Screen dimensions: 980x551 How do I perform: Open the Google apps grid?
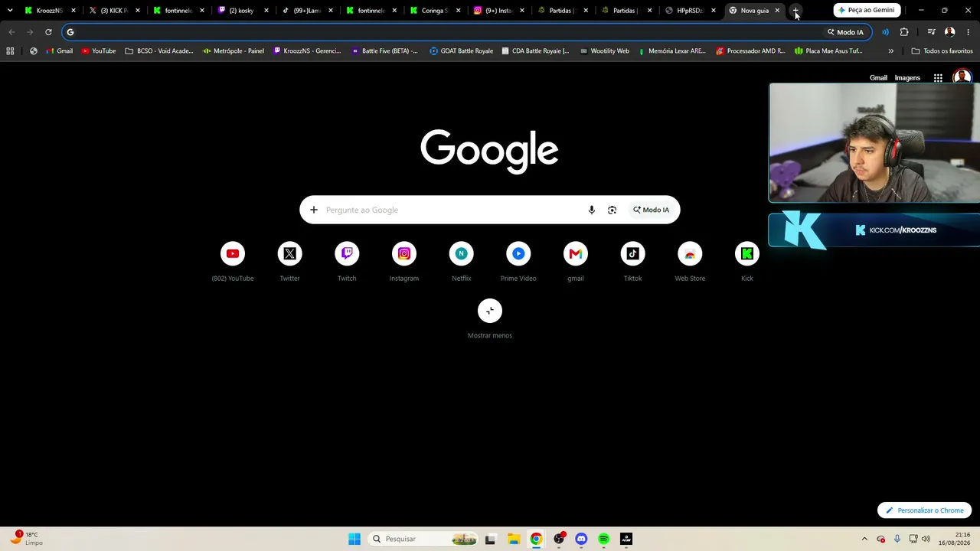click(x=938, y=78)
